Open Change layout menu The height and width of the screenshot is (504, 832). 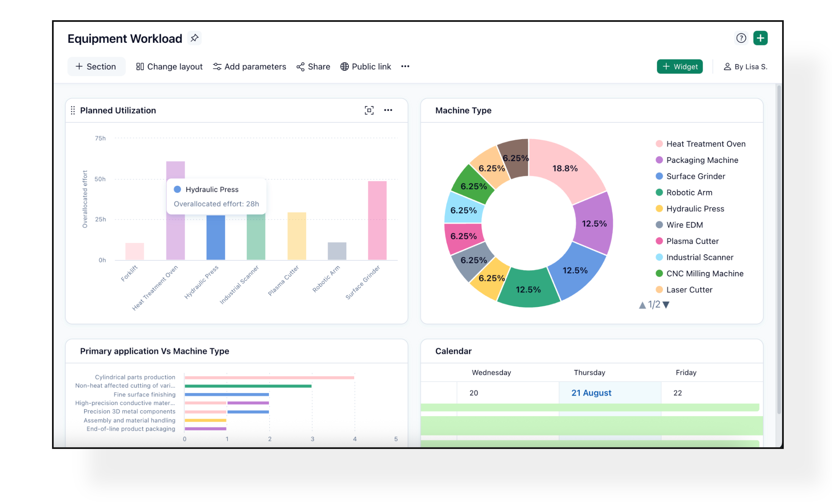(169, 67)
